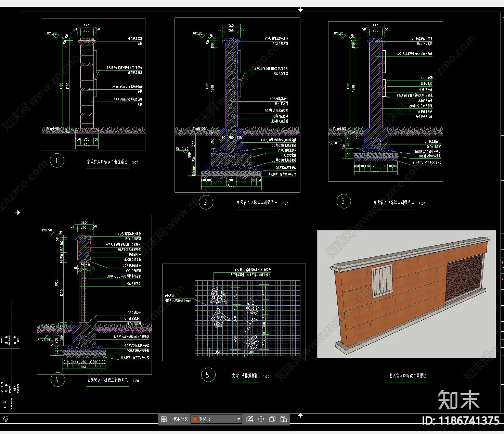
Task: Select the title 玄天宫入口标识二剖面图一
Action: pyautogui.click(x=257, y=203)
